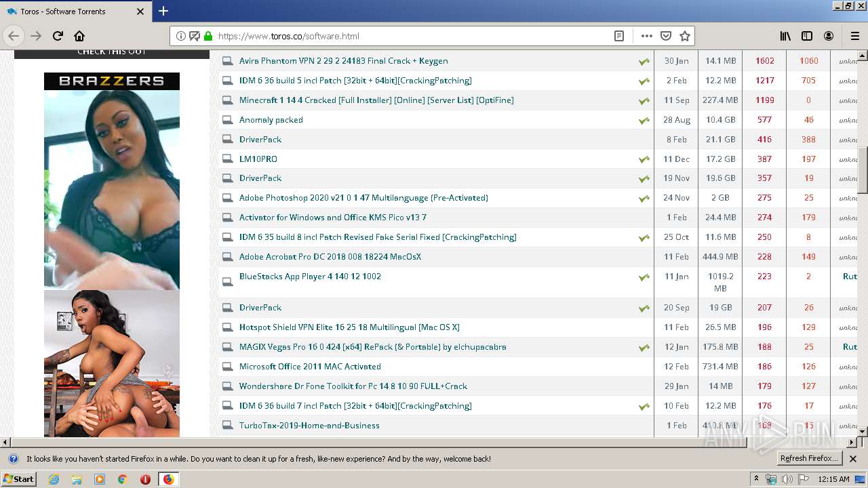This screenshot has height=488, width=868.
Task: Open the Opera taskbar icon
Action: click(x=145, y=479)
